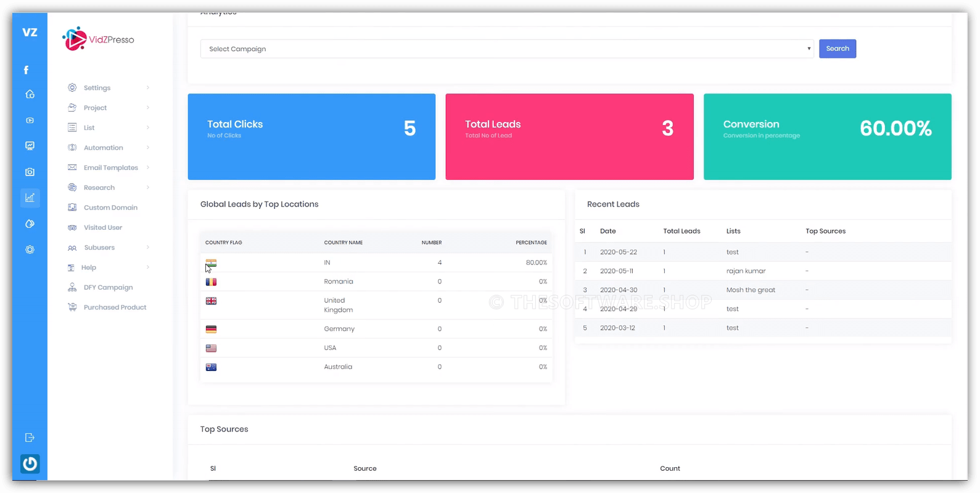Click the Research globe icon

tap(72, 187)
